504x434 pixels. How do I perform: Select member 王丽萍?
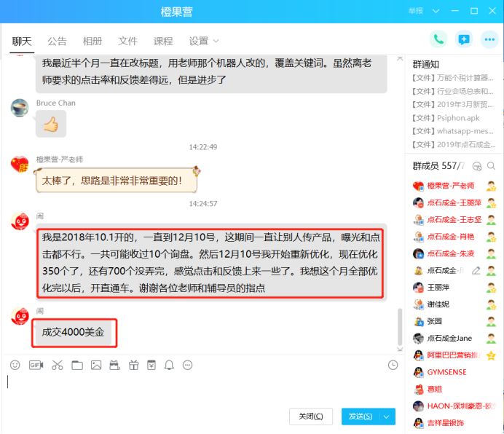pyautogui.click(x=454, y=288)
